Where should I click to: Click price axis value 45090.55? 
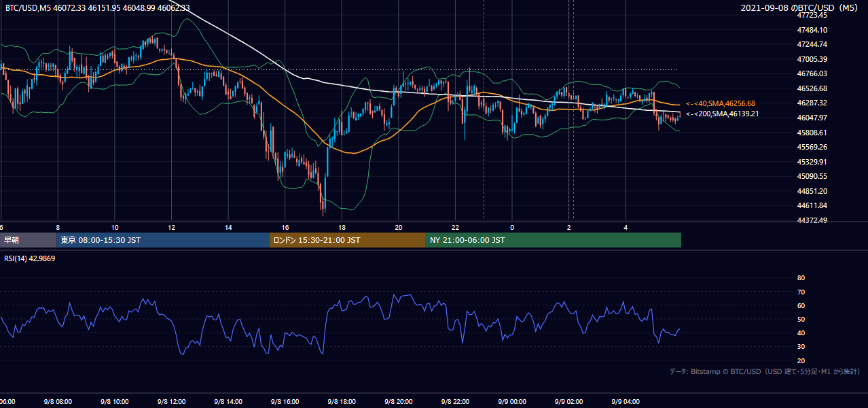[812, 176]
